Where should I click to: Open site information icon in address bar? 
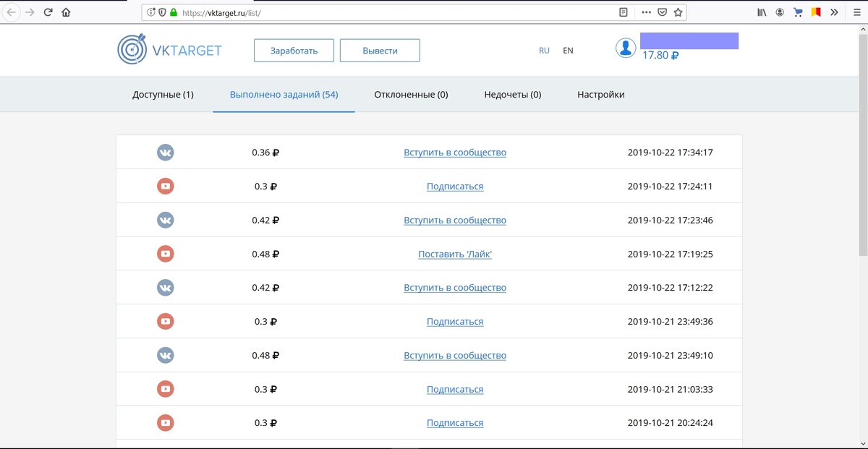click(151, 12)
